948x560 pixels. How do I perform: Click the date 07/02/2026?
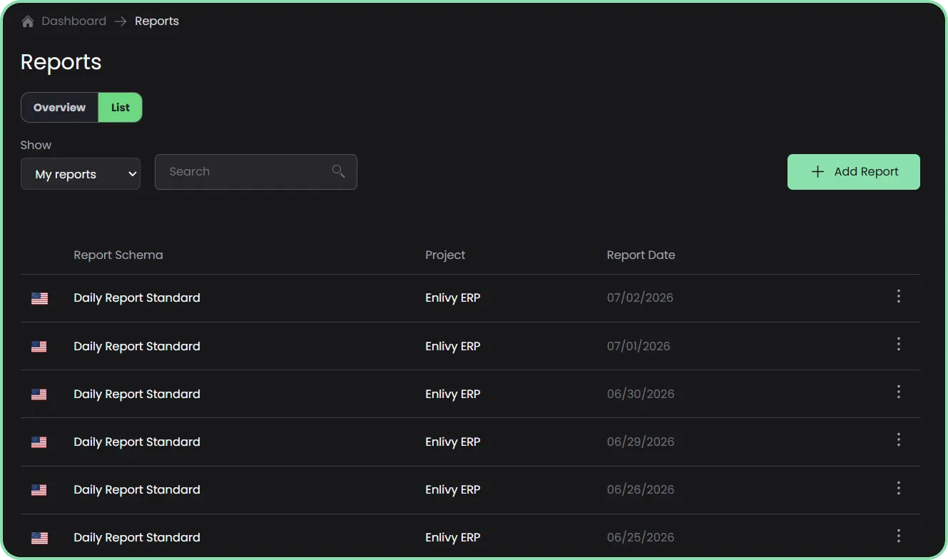coord(640,297)
